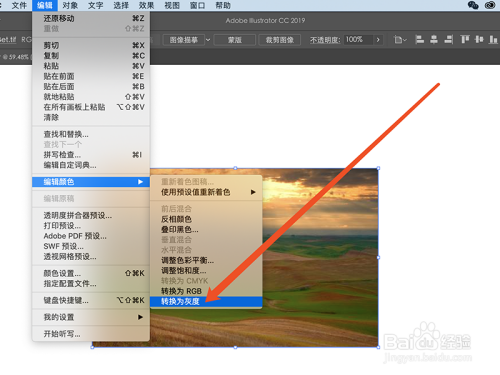This screenshot has height=375, width=500.
Task: Open the 文件 menu
Action: click(19, 5)
